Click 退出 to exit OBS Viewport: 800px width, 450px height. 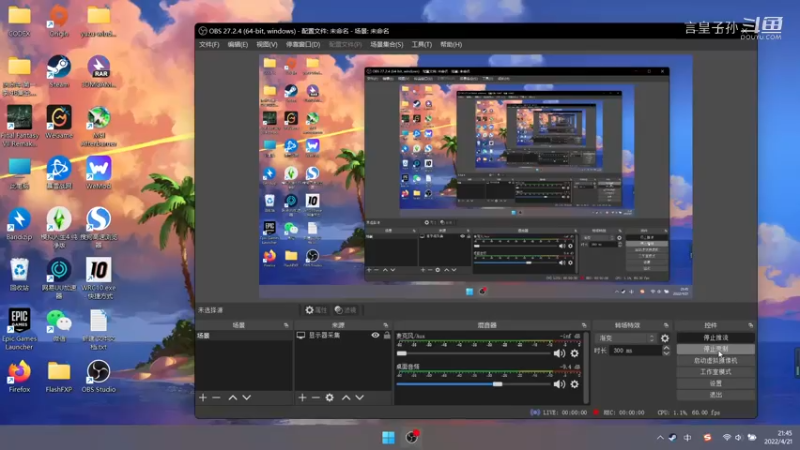pos(715,395)
